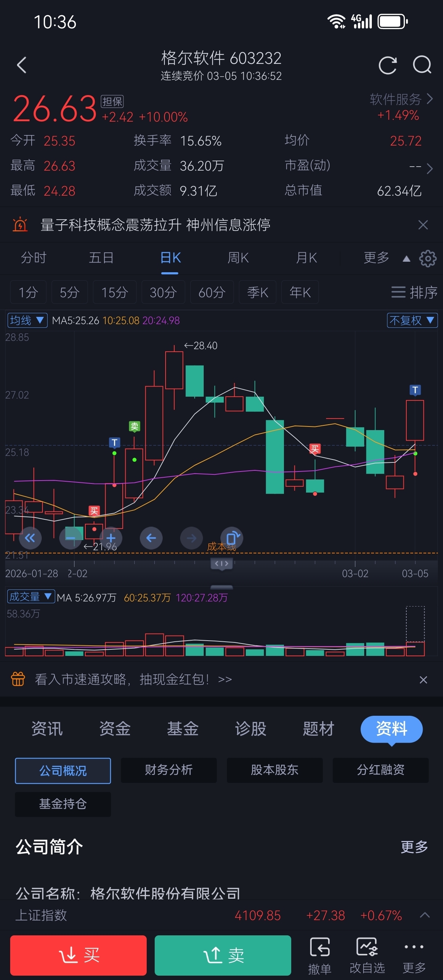Open chart settings gear
The height and width of the screenshot is (980, 443).
point(428,259)
